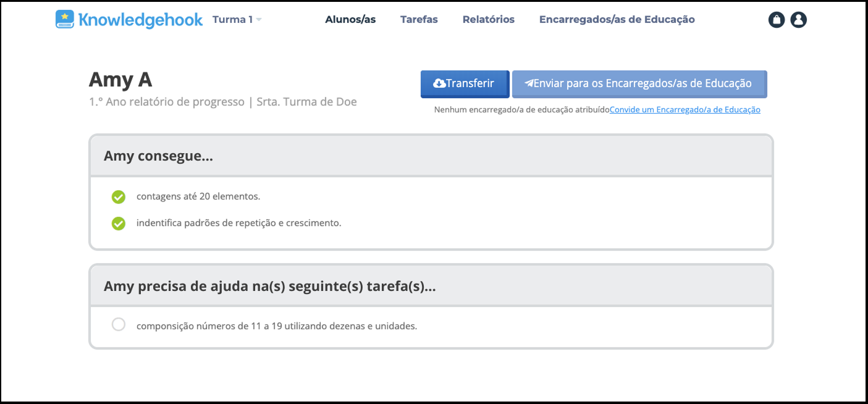Open the shopping bag icon in header

click(x=777, y=20)
